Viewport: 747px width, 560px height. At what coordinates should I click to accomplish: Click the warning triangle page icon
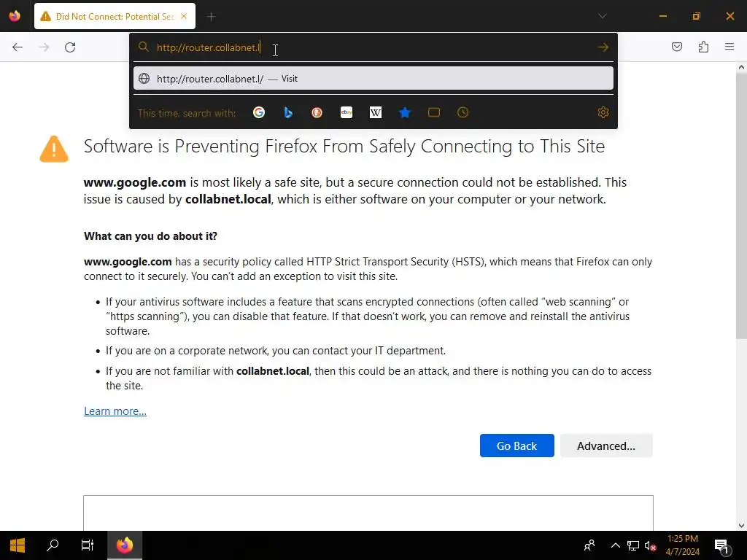pos(54,149)
